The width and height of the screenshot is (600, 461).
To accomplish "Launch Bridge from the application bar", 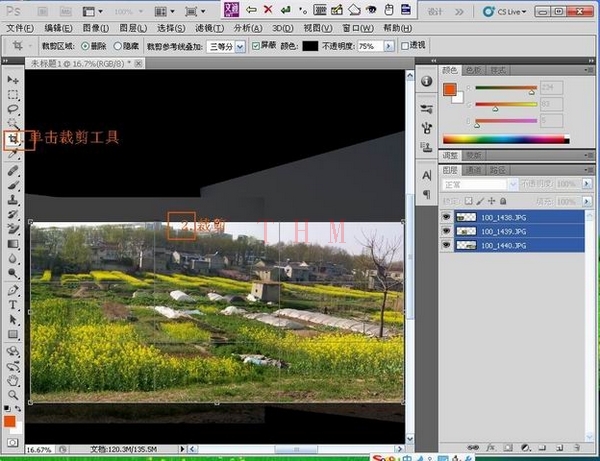I will (x=42, y=12).
